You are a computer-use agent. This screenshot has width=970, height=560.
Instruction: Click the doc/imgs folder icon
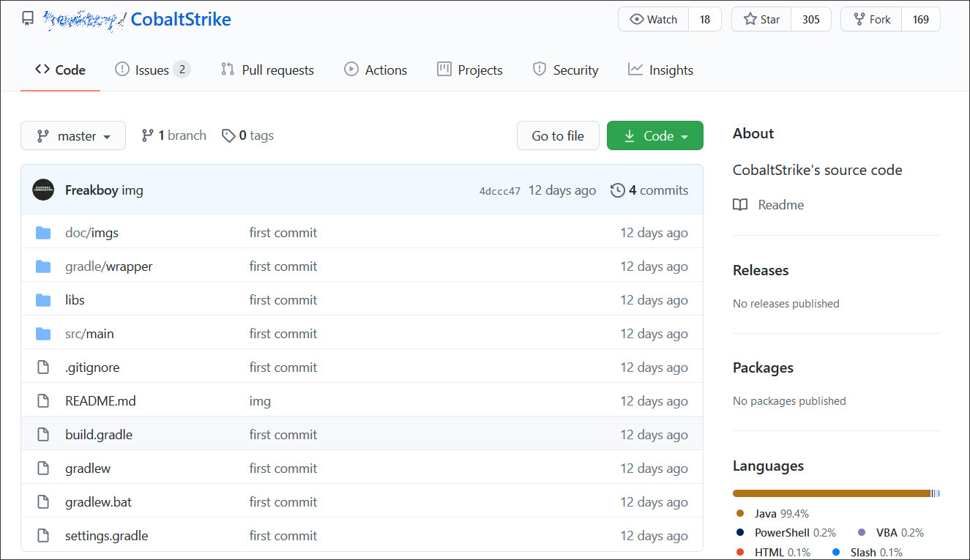[43, 233]
